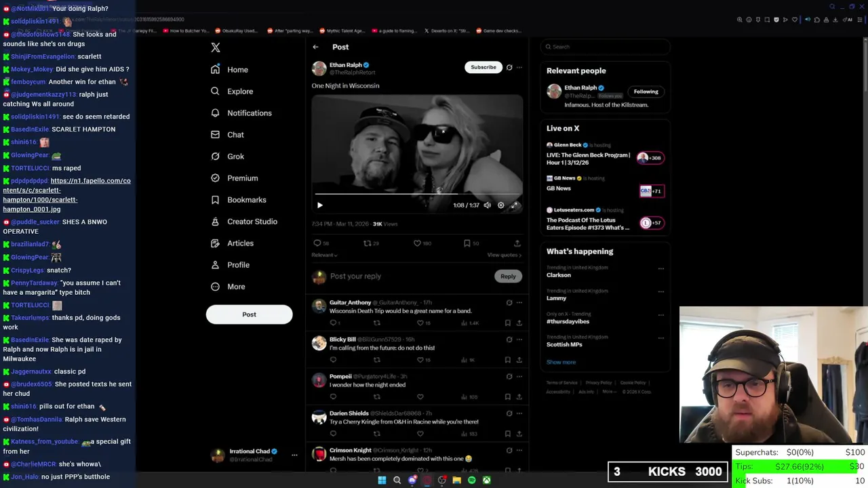Open Clarkson trending topic
Image resolution: width=868 pixels, height=488 pixels.
(559, 275)
